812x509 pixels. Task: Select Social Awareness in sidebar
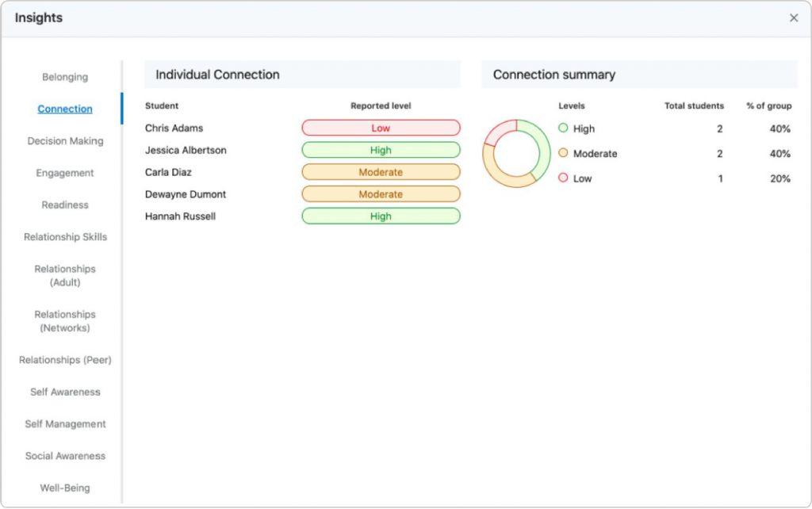coord(65,456)
